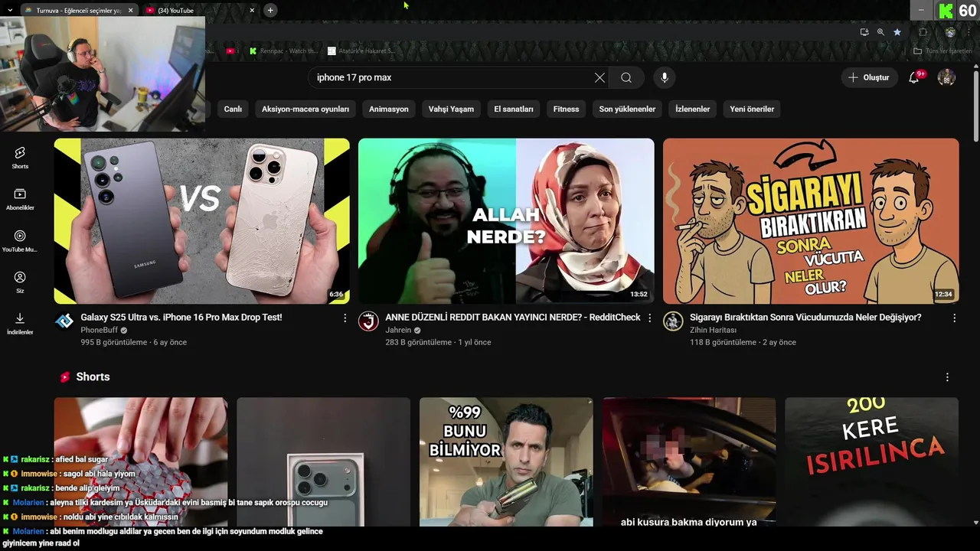Close the Turnuva tab
Image resolution: width=980 pixels, height=551 pixels.
pos(130,10)
